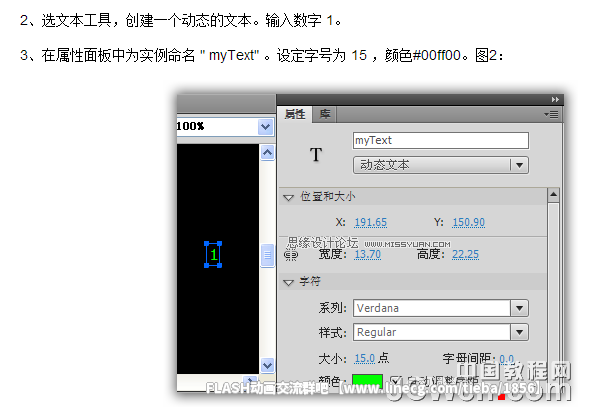The image size is (592, 407).
Task: Edit the letter spacing value 0.0
Action: pos(506,359)
